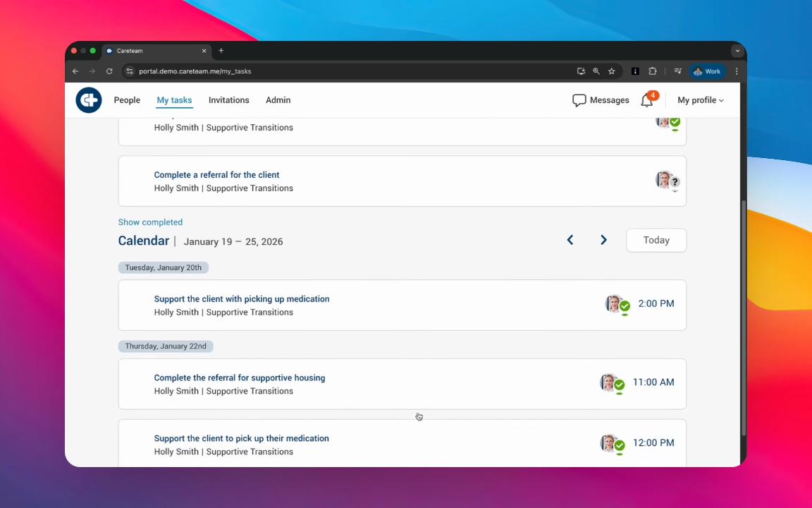Screen dimensions: 812x508
Task: Click the partly visible avatar on top task card
Action: [x=668, y=123]
